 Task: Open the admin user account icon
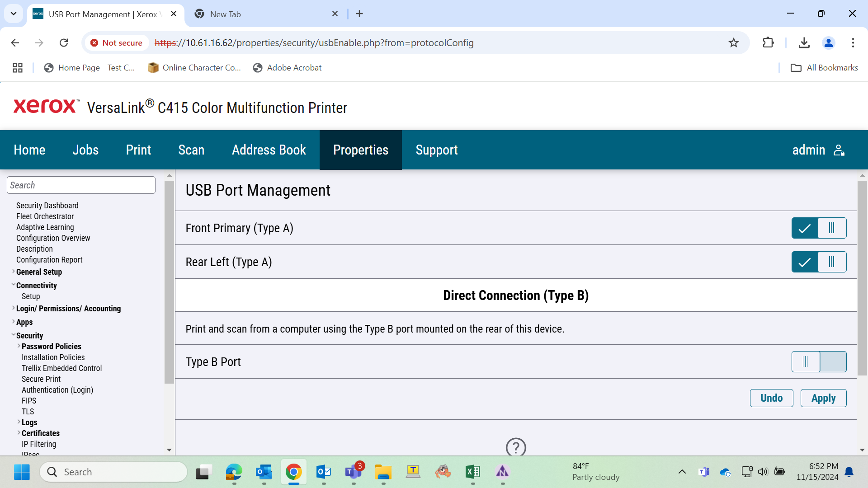point(839,150)
